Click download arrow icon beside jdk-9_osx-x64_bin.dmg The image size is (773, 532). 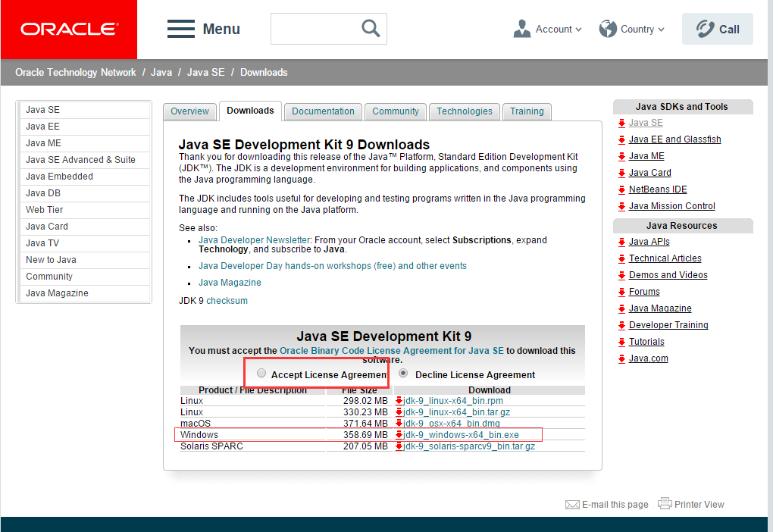pyautogui.click(x=399, y=424)
